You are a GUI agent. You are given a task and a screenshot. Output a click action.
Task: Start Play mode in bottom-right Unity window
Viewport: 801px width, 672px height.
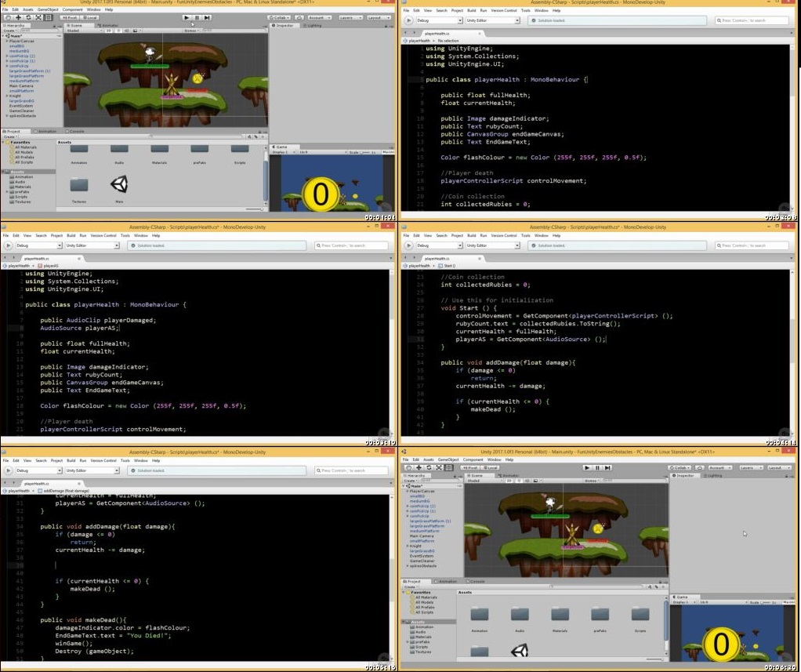pos(587,467)
